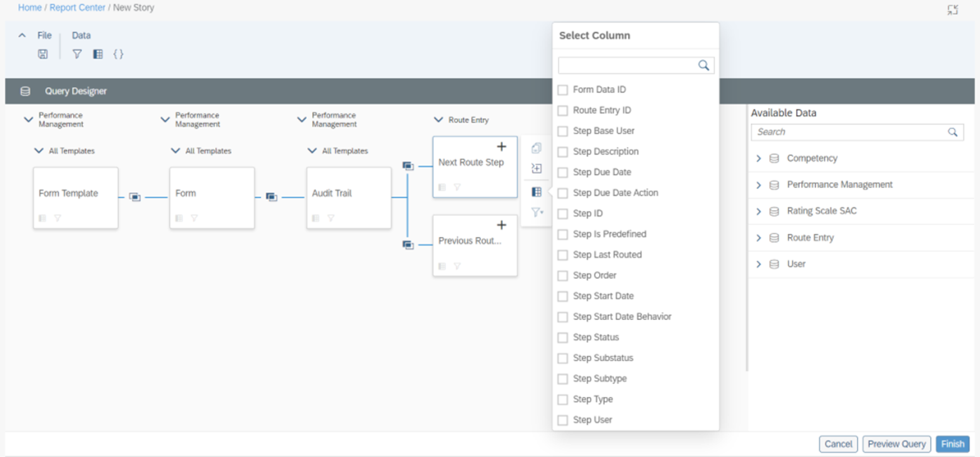Click the Cancel button
The height and width of the screenshot is (457, 980).
tap(838, 444)
